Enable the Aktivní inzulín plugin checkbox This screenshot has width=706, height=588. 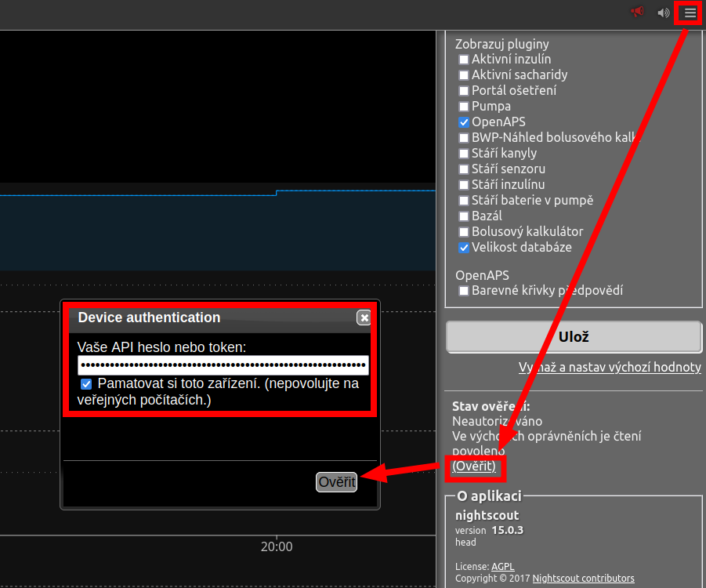[464, 60]
